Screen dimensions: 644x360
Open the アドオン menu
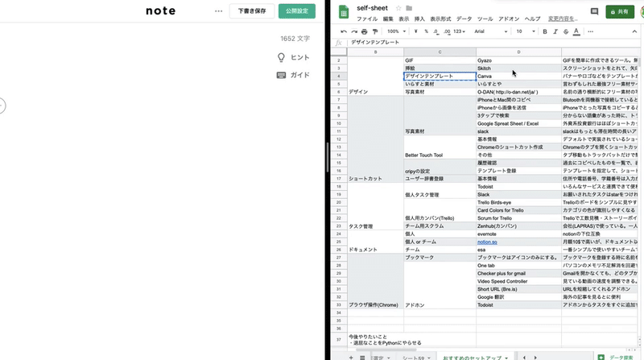(509, 19)
